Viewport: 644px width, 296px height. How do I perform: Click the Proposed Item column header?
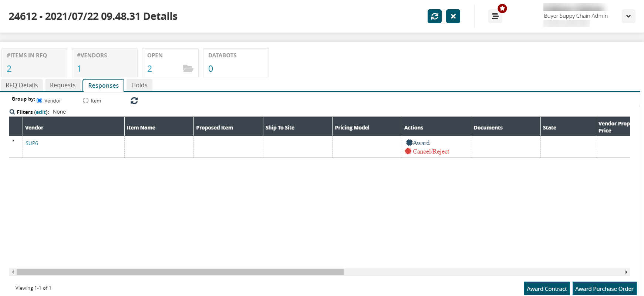click(x=228, y=127)
